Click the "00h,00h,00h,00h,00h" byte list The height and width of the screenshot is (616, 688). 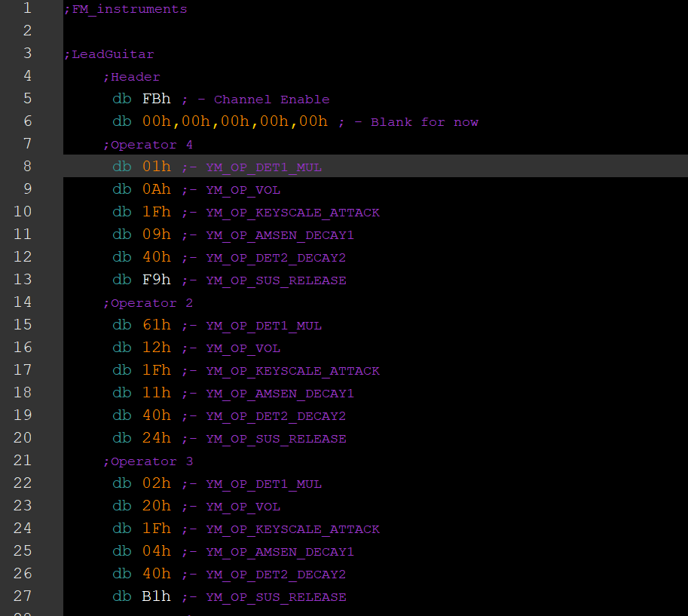(x=235, y=121)
